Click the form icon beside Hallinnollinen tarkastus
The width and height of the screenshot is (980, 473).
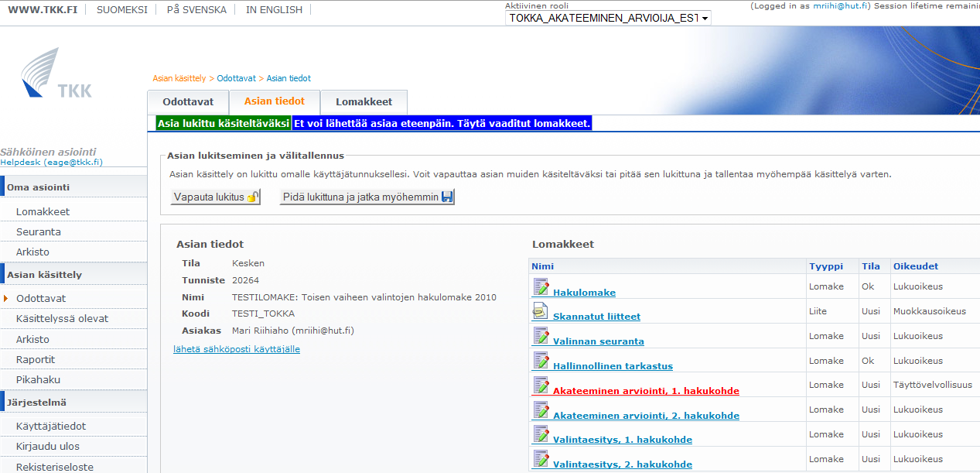tap(541, 360)
